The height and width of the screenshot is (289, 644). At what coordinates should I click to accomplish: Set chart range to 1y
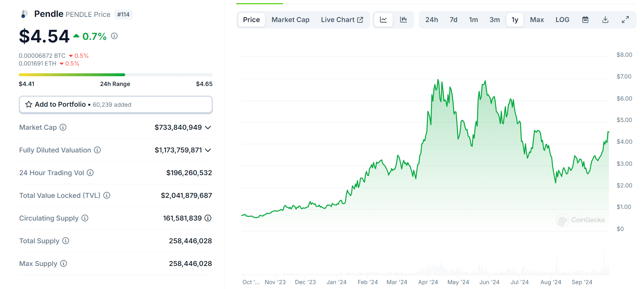[515, 20]
